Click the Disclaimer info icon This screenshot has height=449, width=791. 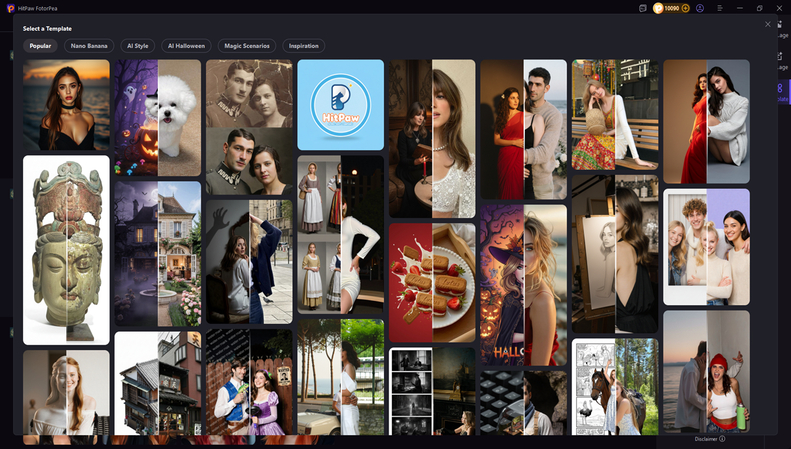pyautogui.click(x=722, y=439)
